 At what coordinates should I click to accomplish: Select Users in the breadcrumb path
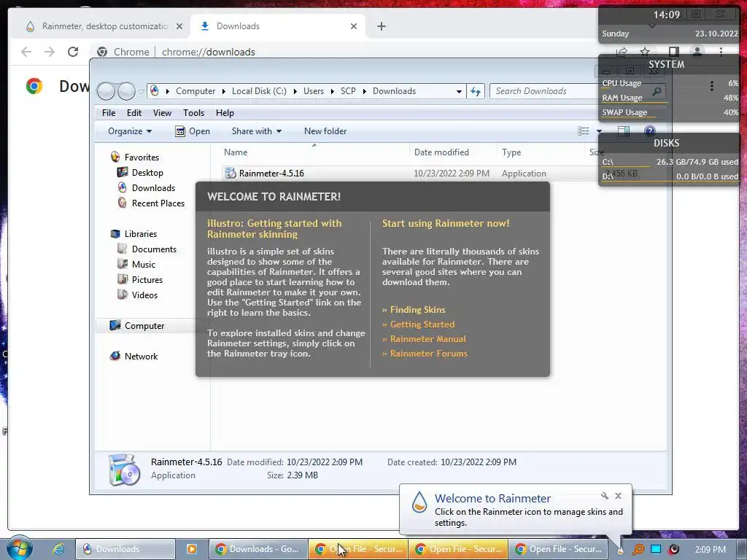click(x=314, y=91)
